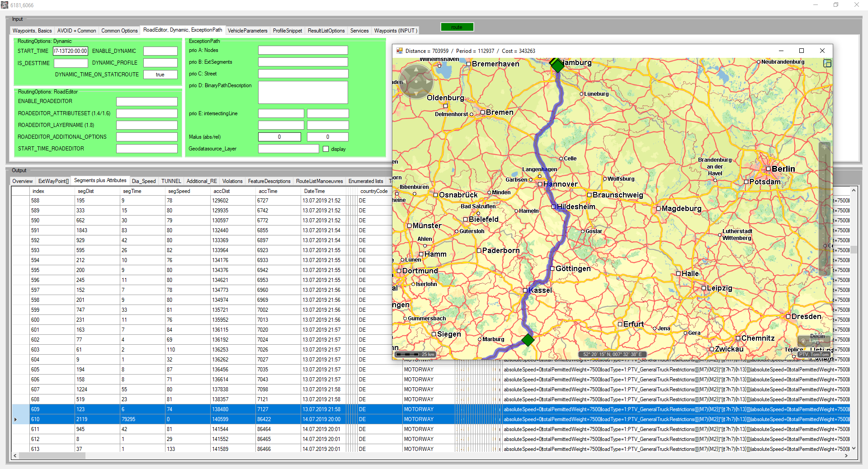This screenshot has height=469, width=868.
Task: Open the Violations output tab
Action: (x=232, y=181)
